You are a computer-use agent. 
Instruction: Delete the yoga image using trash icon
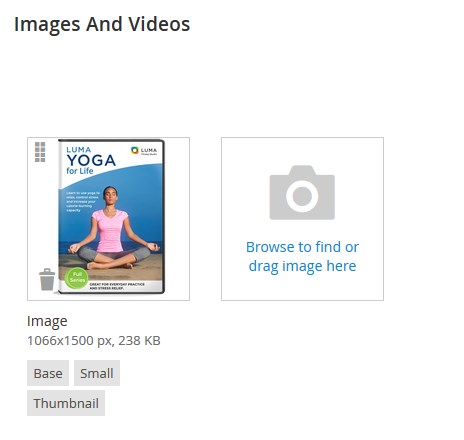click(47, 279)
